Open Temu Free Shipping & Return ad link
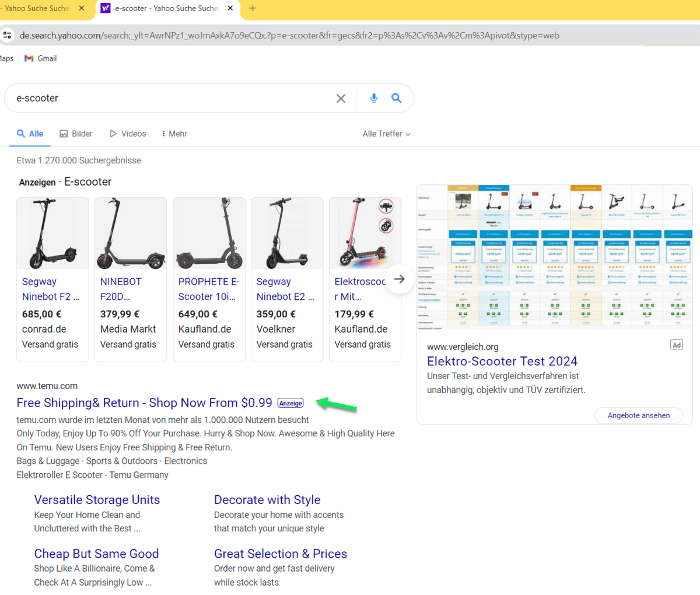700x595 pixels. point(144,402)
